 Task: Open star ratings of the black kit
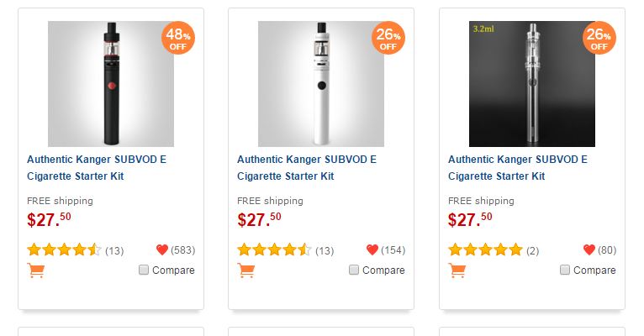64,249
